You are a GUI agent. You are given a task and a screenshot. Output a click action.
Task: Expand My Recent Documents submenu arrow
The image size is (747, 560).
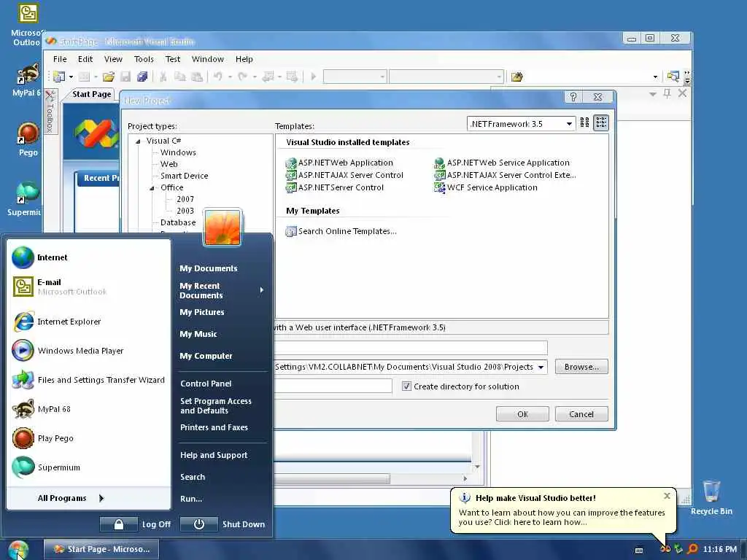tap(262, 290)
